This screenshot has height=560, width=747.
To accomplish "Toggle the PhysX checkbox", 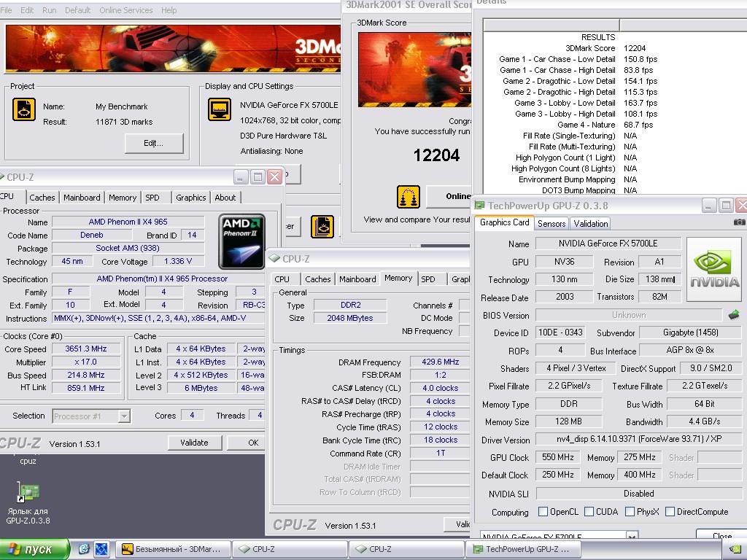I will 630,511.
